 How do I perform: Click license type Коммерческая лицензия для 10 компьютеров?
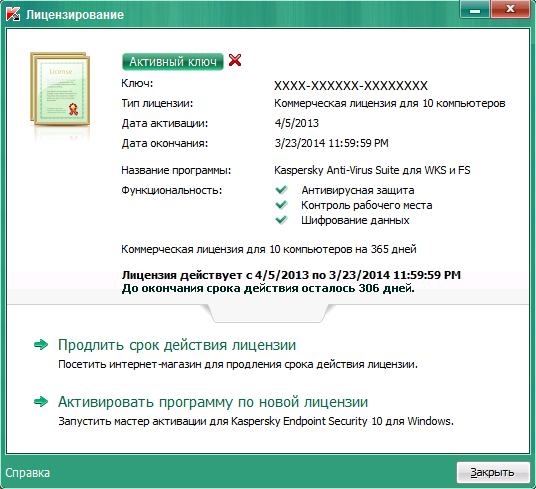tap(390, 103)
